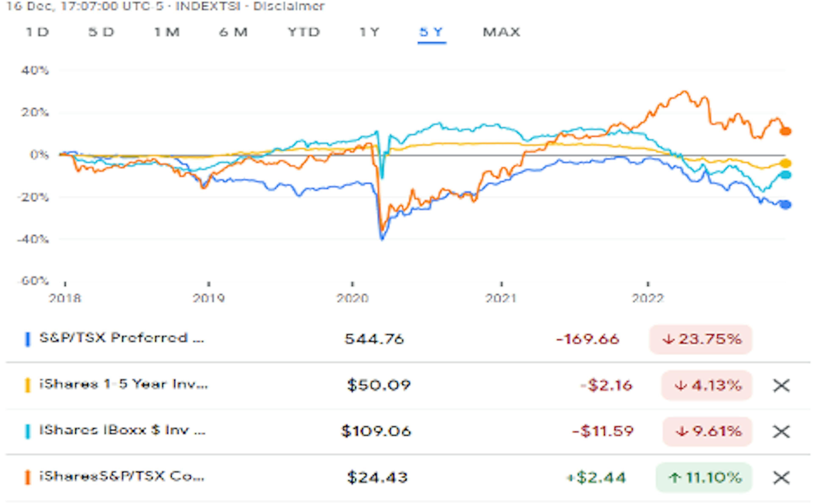Image resolution: width=814 pixels, height=504 pixels.
Task: Click orange endpoint dot on chart
Action: [x=786, y=131]
